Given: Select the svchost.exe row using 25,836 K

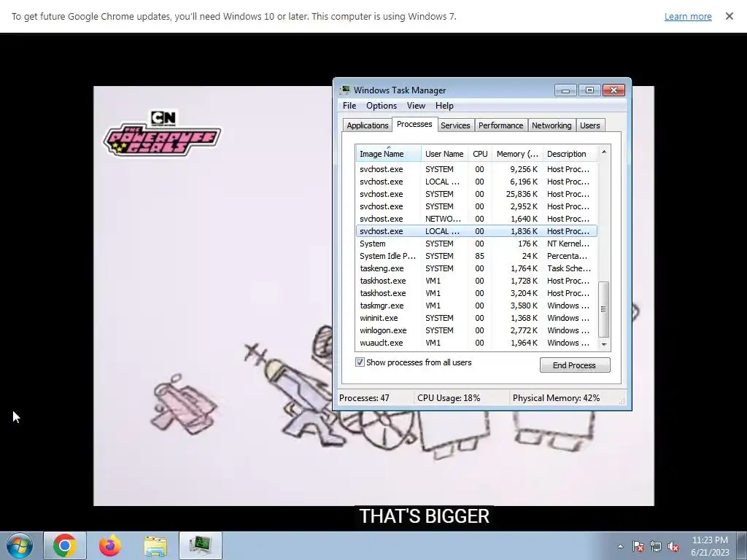Looking at the screenshot, I should click(476, 194).
